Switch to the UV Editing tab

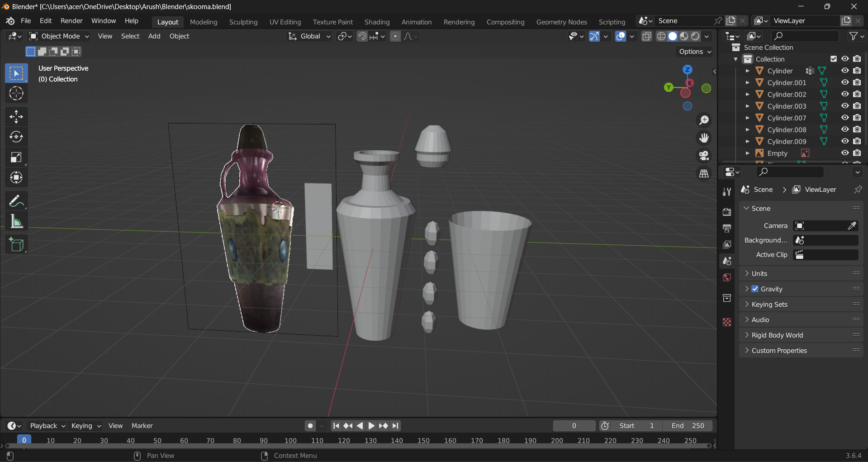(x=285, y=22)
